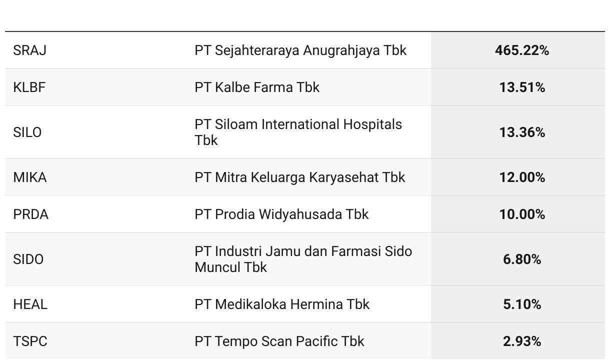
Task: Click the TSPC ticker symbol
Action: point(30,341)
